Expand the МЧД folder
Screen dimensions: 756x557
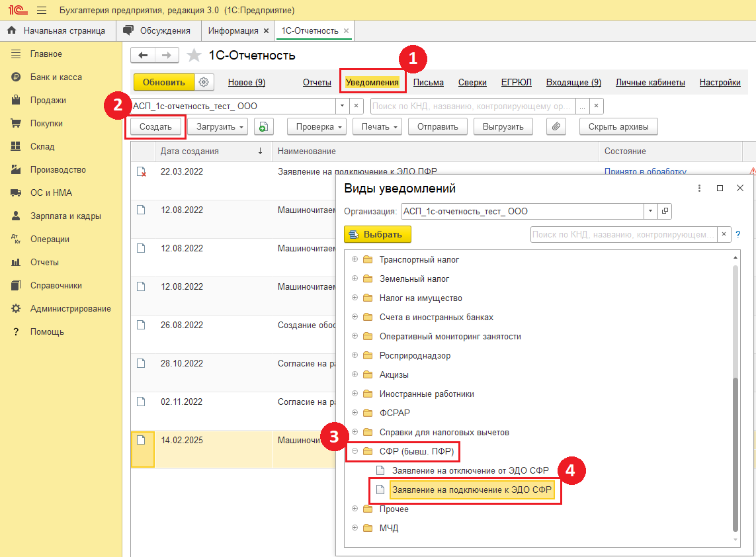pyautogui.click(x=355, y=528)
